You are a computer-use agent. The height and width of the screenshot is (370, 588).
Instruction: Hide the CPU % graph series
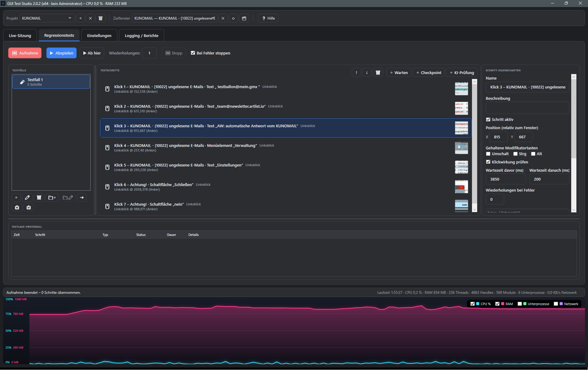point(473,304)
